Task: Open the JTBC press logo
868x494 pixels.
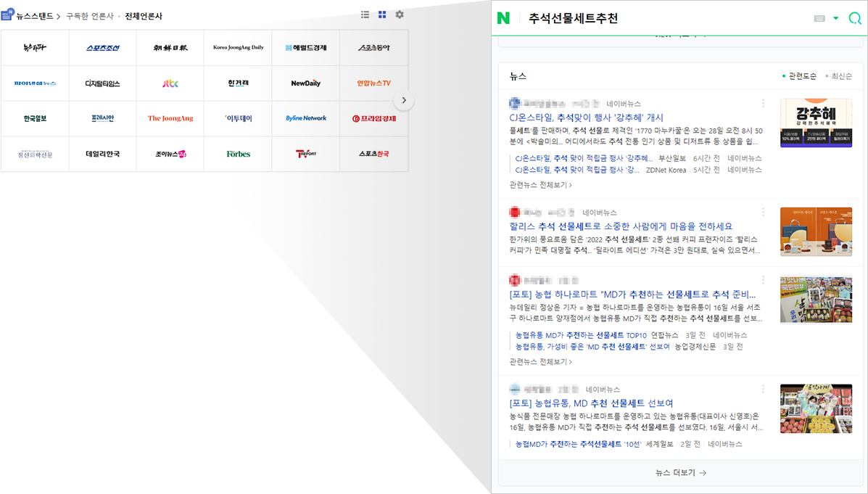Action: pos(170,83)
